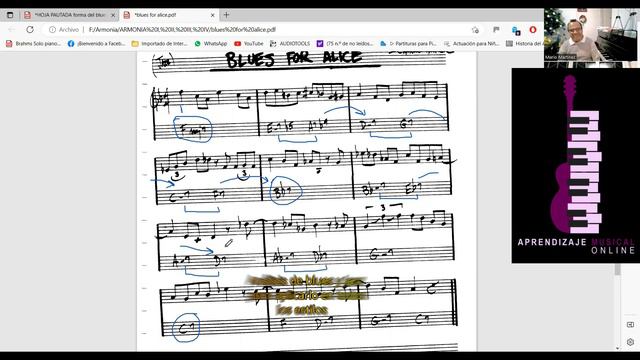Viewport: 640px width, 360px height.
Task: Open the collections flag icon
Action: (496, 29)
